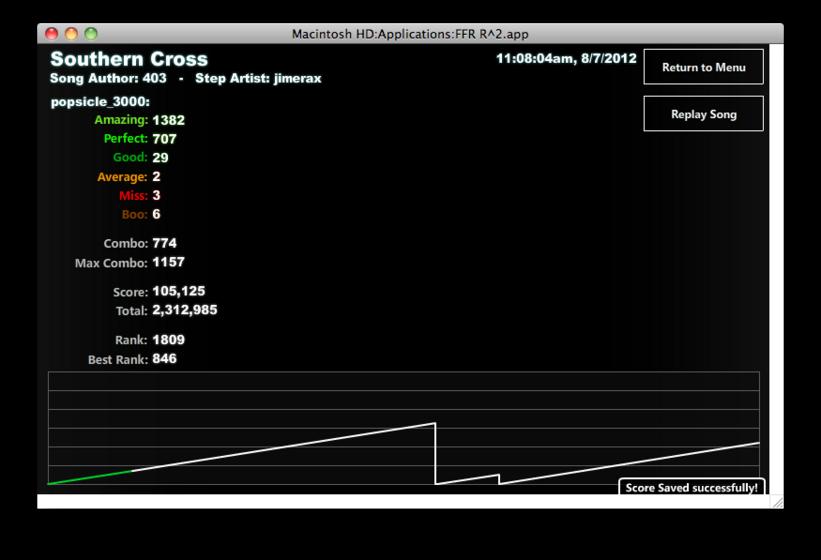Viewport: 821px width, 560px height.
Task: Click the Total score 2,312,985
Action: (185, 310)
